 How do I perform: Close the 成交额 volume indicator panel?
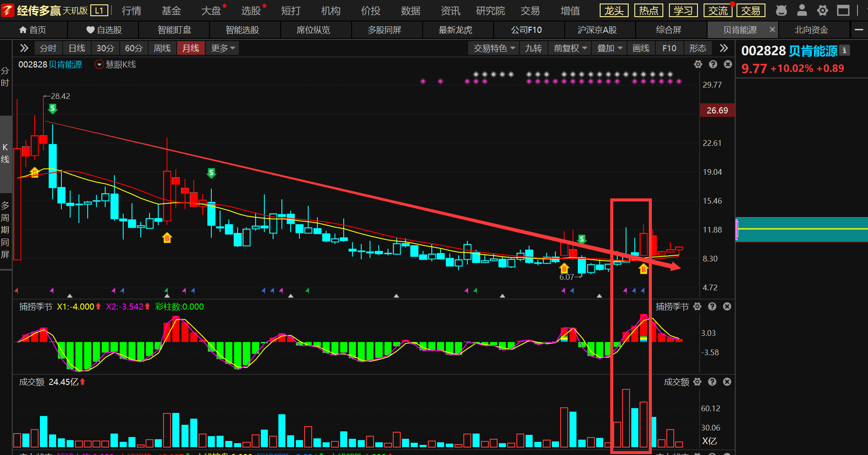pos(727,382)
